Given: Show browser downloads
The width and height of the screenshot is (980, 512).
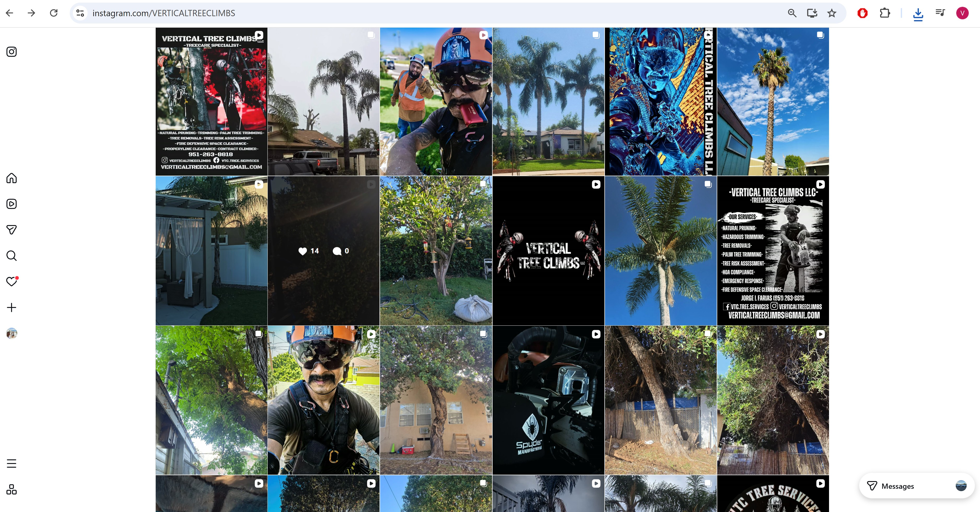Looking at the screenshot, I should [x=918, y=14].
